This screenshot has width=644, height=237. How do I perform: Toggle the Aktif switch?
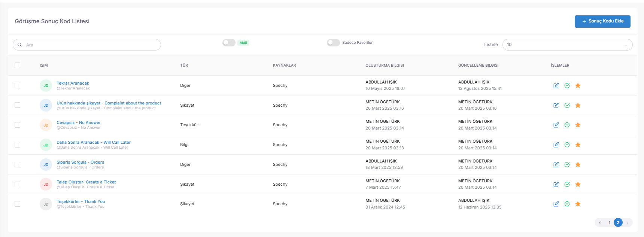point(229,43)
